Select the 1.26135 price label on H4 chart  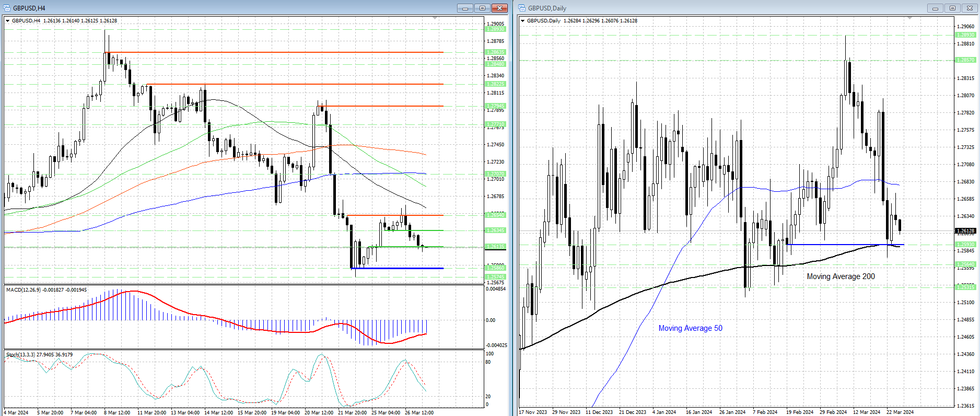[495, 246]
